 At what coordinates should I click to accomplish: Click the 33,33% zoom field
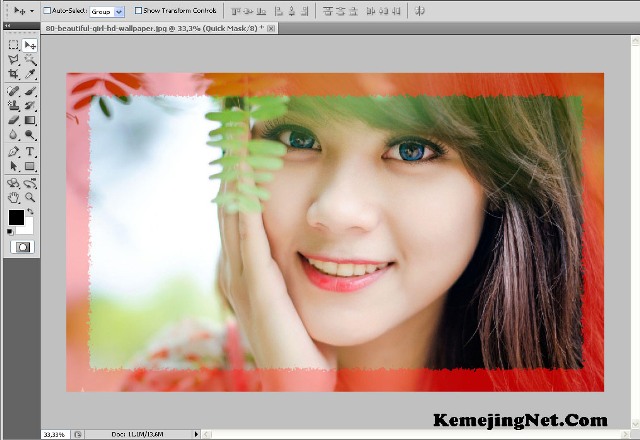click(x=55, y=434)
